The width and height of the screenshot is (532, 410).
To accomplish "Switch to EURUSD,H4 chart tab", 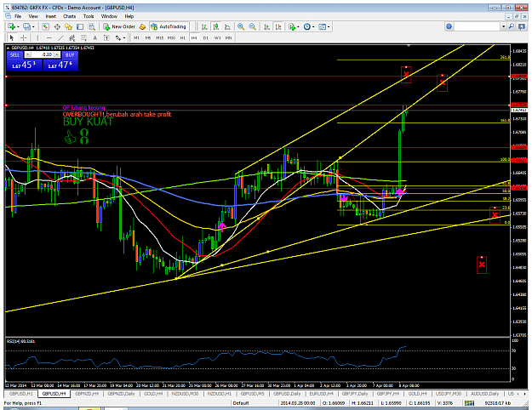I will [321, 394].
